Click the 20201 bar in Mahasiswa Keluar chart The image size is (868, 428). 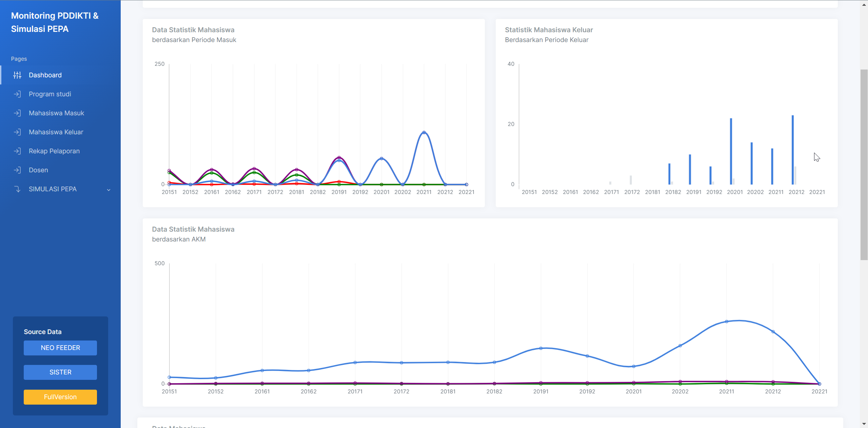tap(731, 151)
